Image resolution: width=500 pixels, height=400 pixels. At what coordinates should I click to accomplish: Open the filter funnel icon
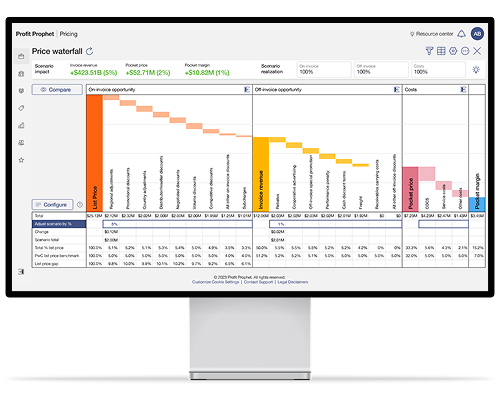click(x=429, y=51)
